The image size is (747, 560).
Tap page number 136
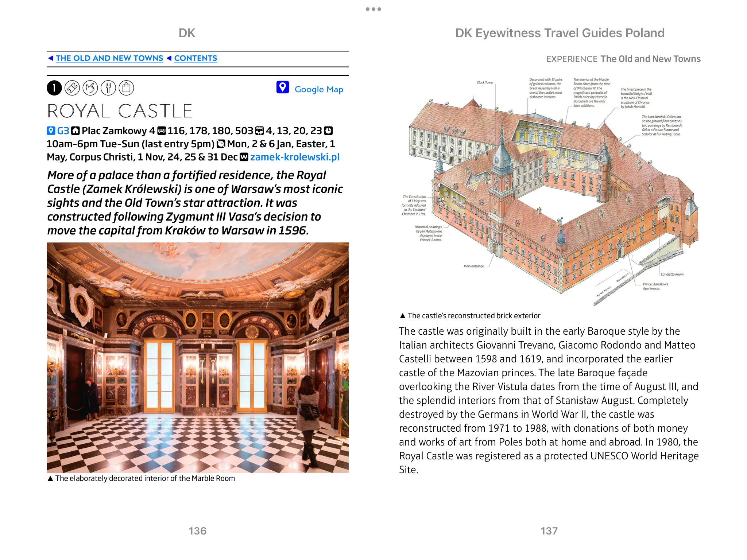pyautogui.click(x=197, y=531)
